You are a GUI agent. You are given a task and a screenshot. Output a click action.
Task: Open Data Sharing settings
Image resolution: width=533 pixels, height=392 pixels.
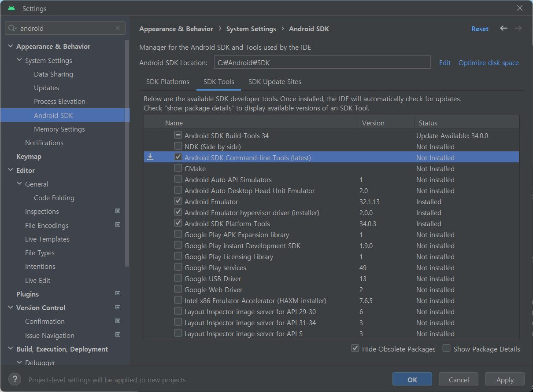53,74
